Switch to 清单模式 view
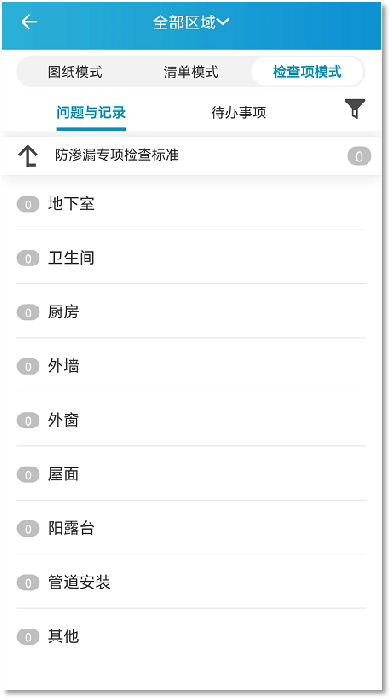The width and height of the screenshot is (392, 700). (x=191, y=72)
